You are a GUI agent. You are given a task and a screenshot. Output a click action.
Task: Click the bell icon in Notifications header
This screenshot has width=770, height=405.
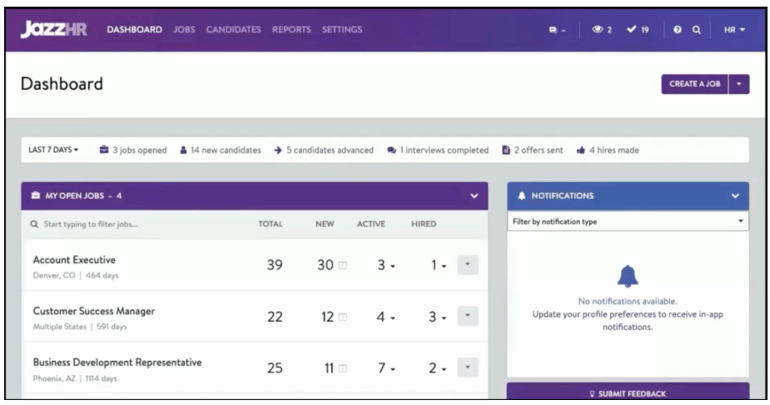(522, 196)
